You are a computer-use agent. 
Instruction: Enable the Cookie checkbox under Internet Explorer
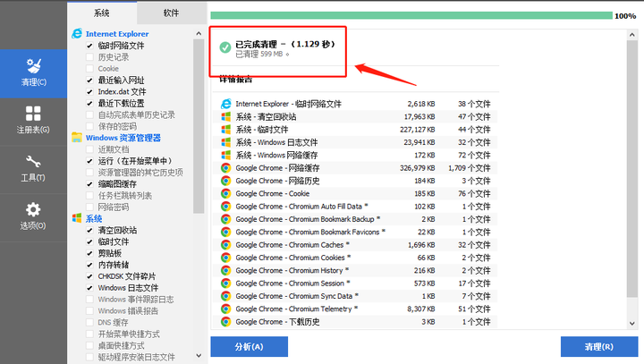pos(89,68)
